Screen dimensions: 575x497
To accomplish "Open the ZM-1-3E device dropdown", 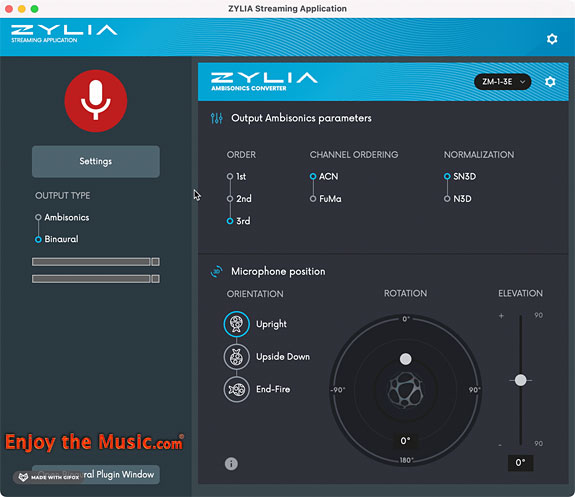I will click(x=502, y=81).
